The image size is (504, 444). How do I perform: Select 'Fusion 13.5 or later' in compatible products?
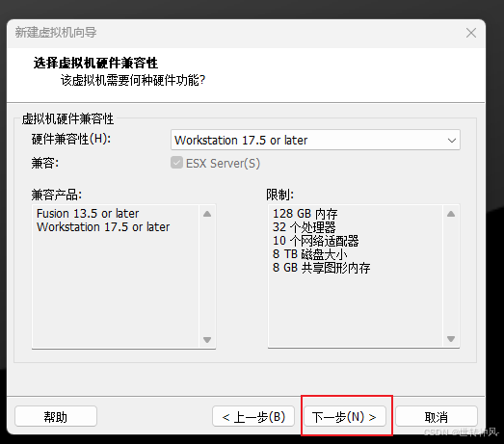[x=88, y=214]
